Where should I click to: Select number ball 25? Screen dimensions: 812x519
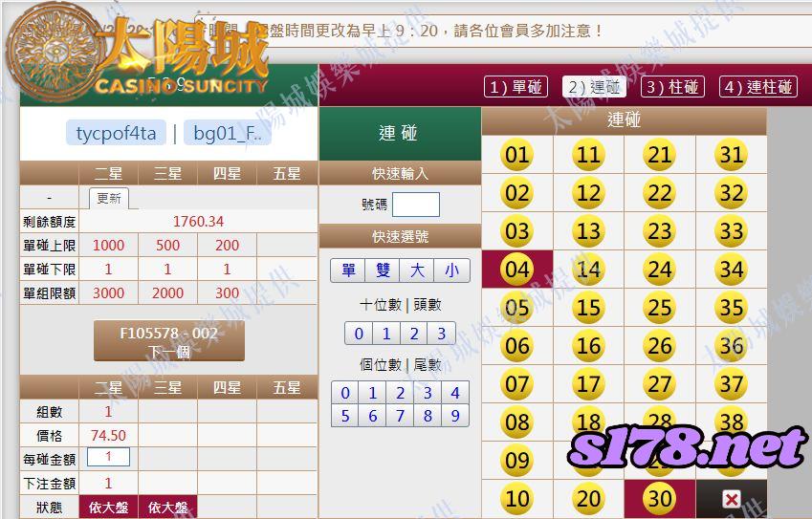[659, 308]
